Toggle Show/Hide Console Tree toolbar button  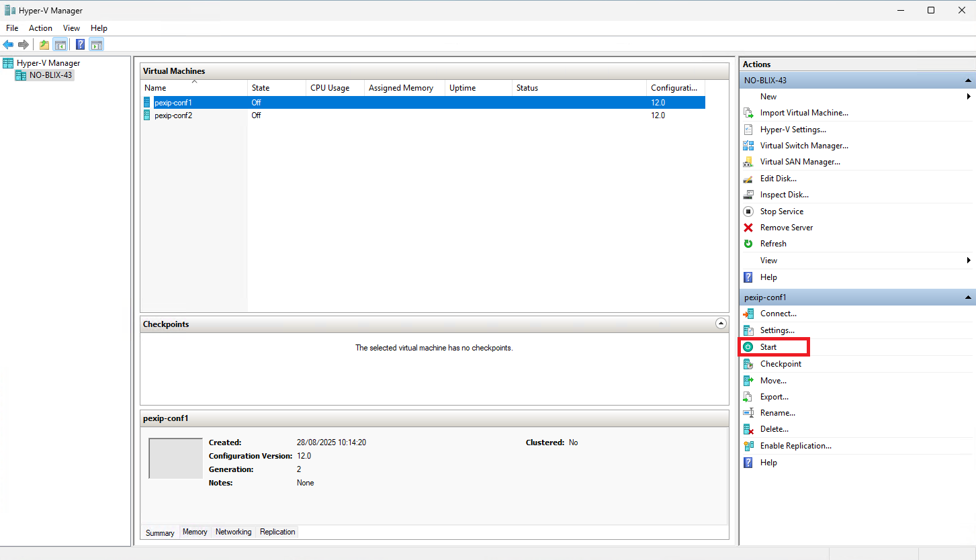60,45
